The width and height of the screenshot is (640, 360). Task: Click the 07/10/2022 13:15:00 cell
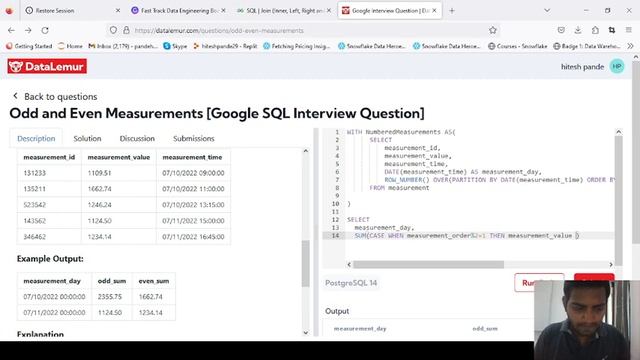[x=193, y=205]
